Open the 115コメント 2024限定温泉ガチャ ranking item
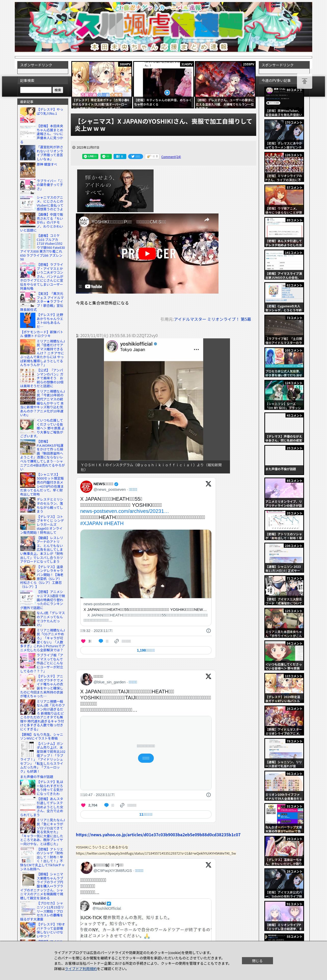This screenshot has width=327, height=980. click(x=284, y=688)
